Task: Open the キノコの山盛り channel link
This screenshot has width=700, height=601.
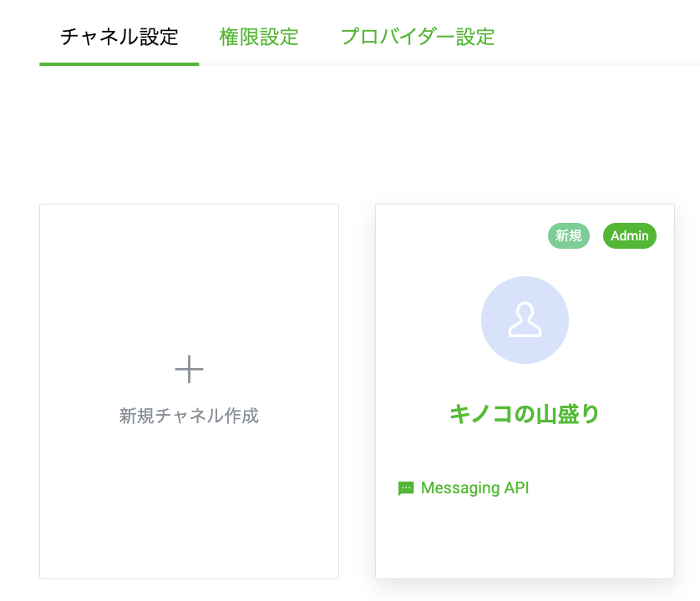Action: coord(525,414)
